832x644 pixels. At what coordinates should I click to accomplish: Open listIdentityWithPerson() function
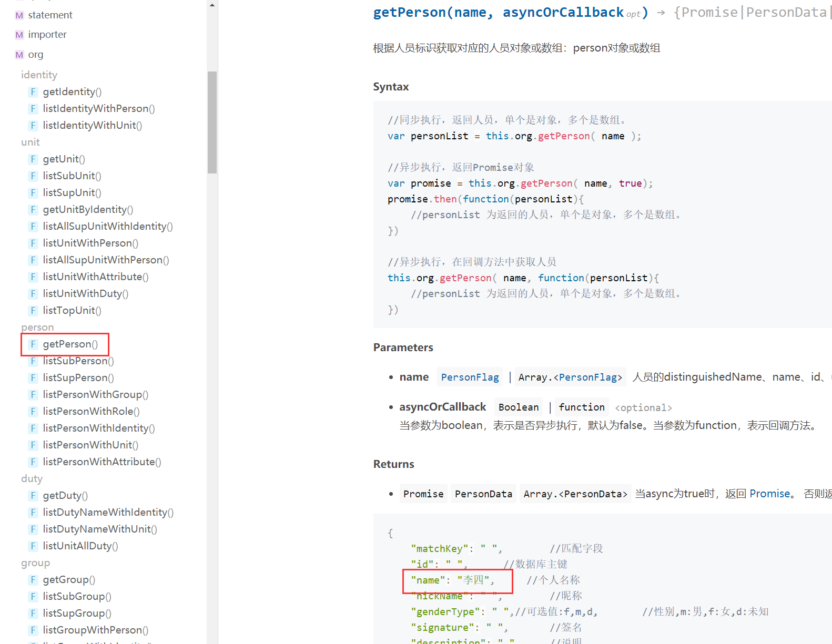pos(99,108)
